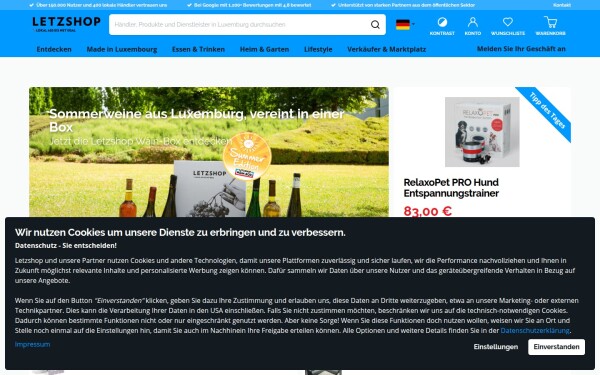This screenshot has height=375, width=600.
Task: Click the 83,00 € price
Action: pyautogui.click(x=427, y=211)
